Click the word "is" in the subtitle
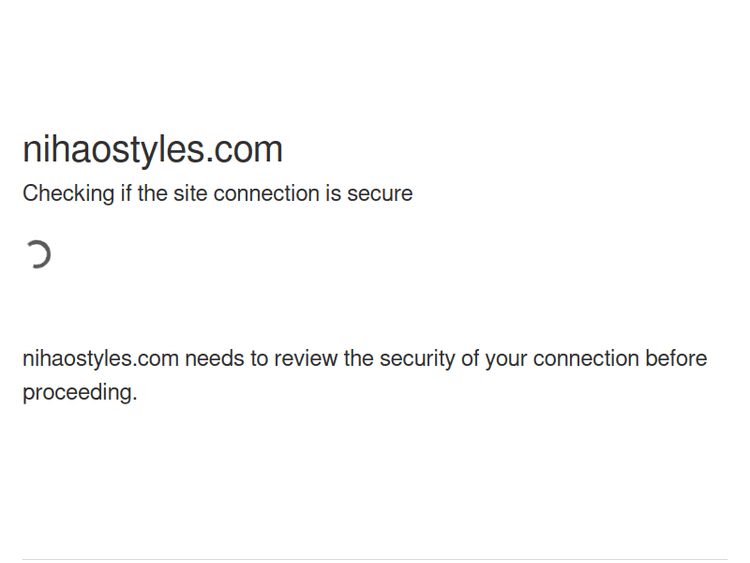 point(332,193)
